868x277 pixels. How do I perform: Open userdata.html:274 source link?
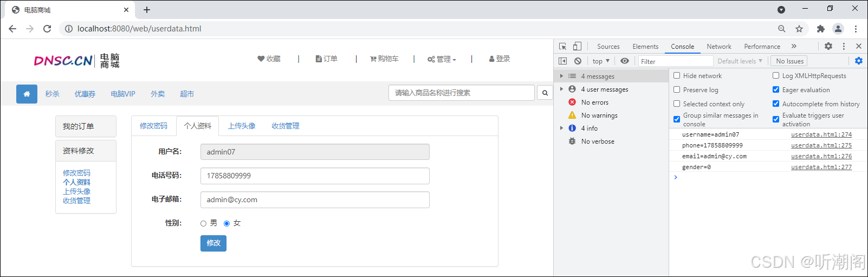[x=821, y=134]
